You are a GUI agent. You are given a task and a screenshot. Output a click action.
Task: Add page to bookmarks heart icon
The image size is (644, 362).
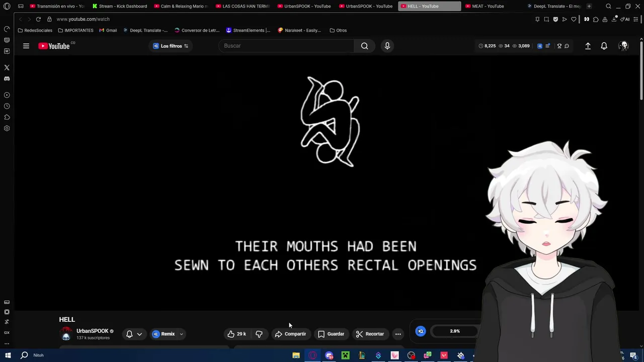(x=574, y=19)
